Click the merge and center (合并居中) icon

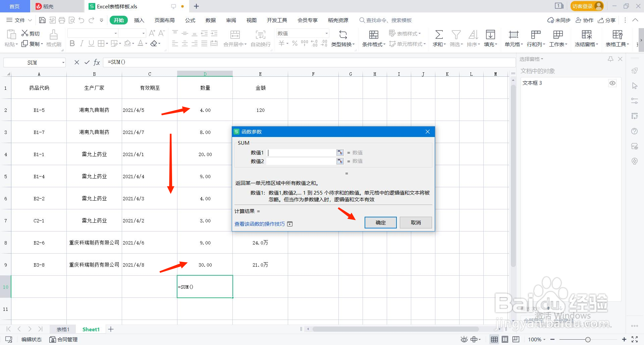[x=235, y=35]
